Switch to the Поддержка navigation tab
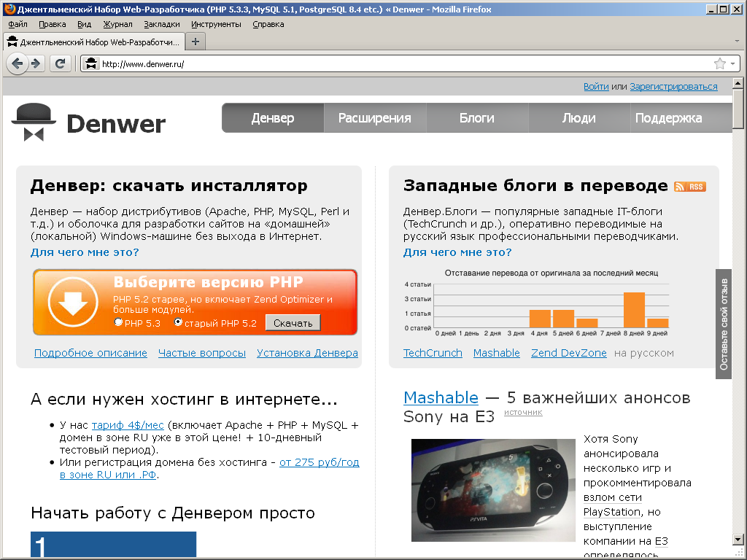Viewport: 747px width, 560px height. tap(681, 117)
